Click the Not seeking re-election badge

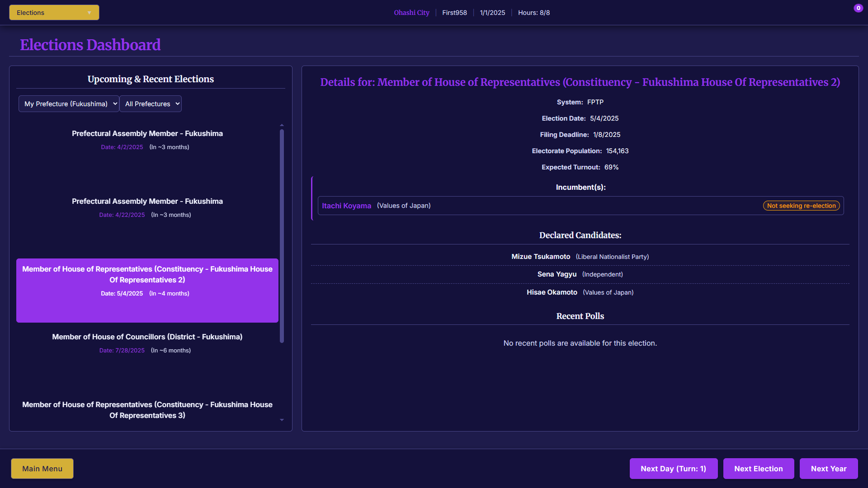click(801, 206)
